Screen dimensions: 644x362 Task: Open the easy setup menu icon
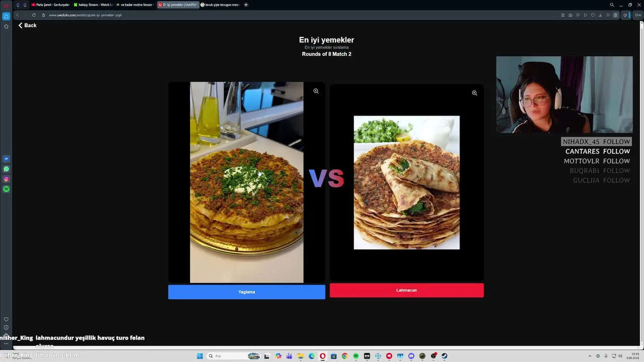pos(608,15)
